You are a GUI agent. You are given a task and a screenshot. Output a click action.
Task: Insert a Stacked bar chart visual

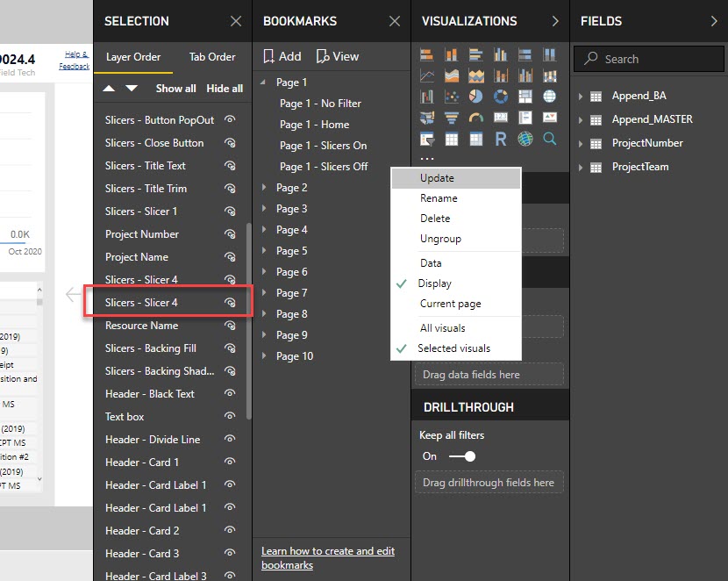tap(426, 54)
